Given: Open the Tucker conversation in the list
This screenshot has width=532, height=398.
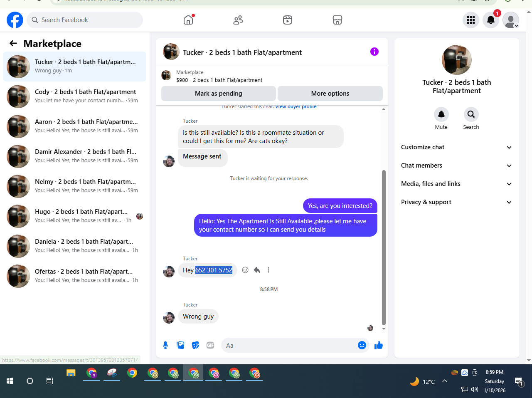Looking at the screenshot, I should coord(75,67).
